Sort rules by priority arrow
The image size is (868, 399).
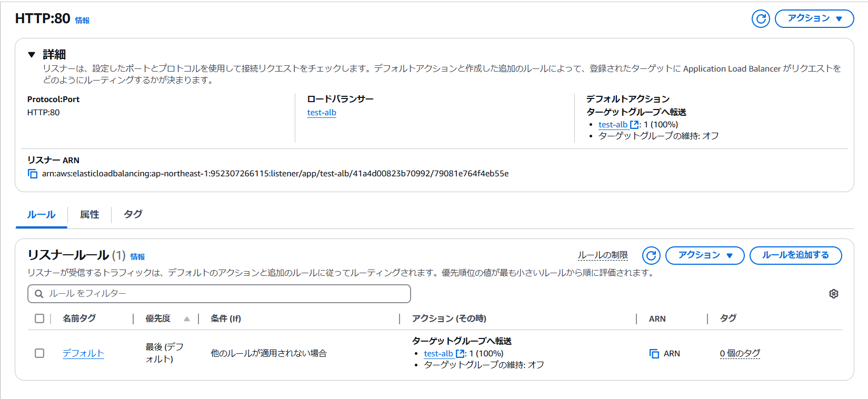click(187, 319)
